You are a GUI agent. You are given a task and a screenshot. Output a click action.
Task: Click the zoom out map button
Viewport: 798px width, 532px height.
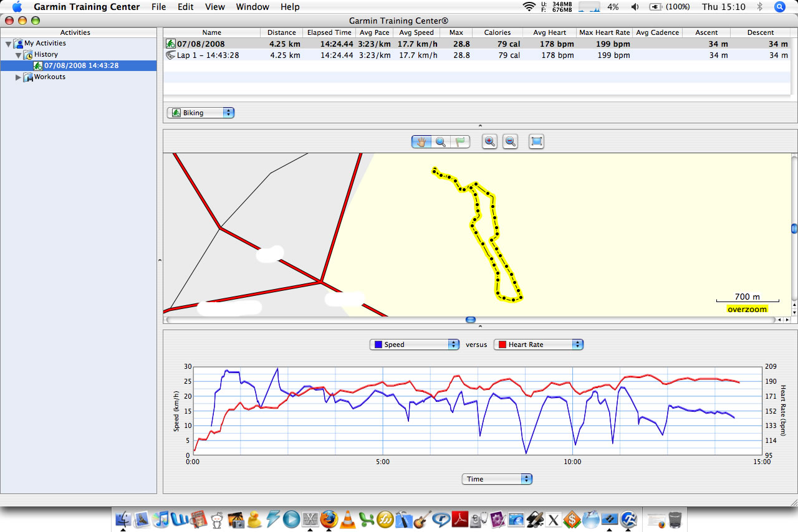click(x=511, y=141)
